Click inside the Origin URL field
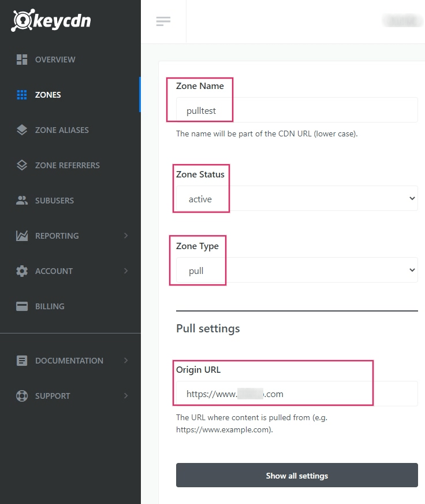The image size is (425, 504). click(x=296, y=394)
